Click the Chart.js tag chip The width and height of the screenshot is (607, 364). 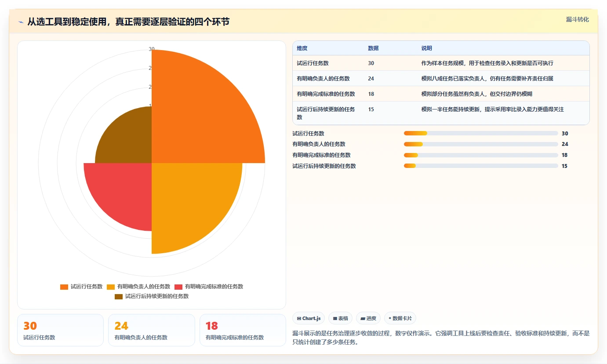click(309, 318)
